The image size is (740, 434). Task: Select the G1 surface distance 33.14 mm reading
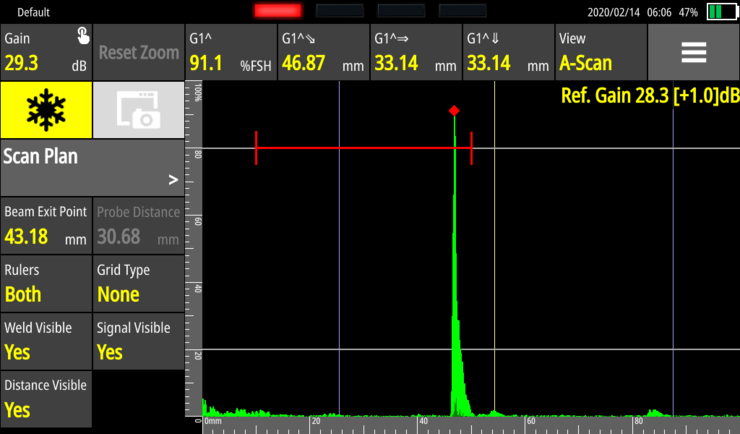coord(416,52)
